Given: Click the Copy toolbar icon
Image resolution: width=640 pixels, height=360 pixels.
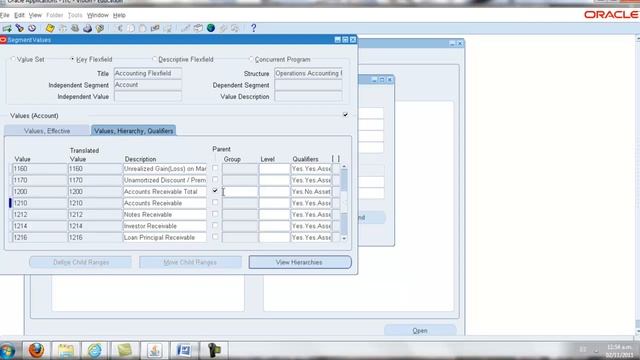Looking at the screenshot, I should coord(131,28).
